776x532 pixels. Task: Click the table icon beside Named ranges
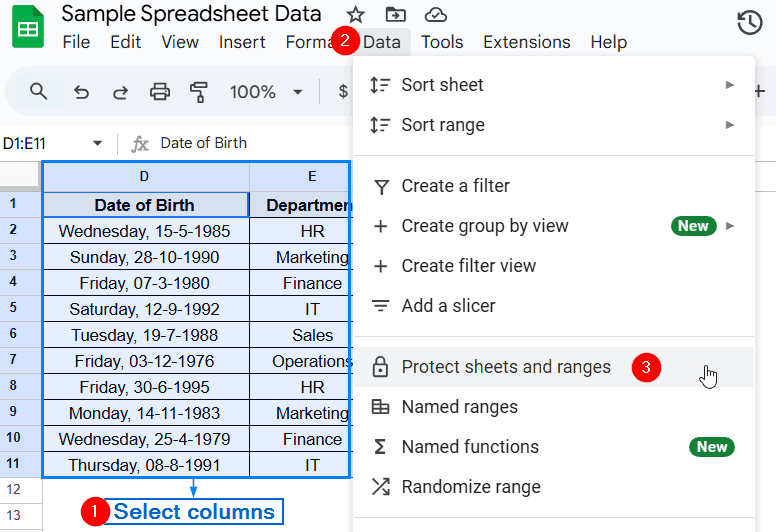(x=380, y=407)
